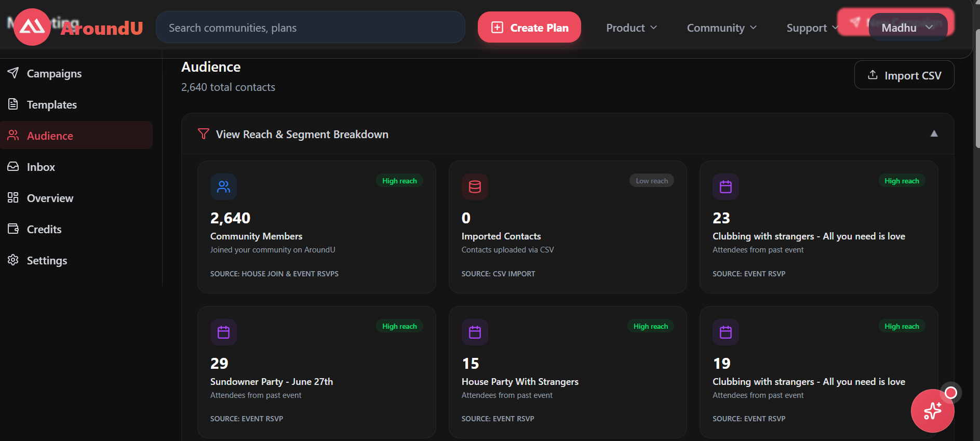Select House Party With Strangers title
This screenshot has height=441, width=980.
tap(520, 382)
